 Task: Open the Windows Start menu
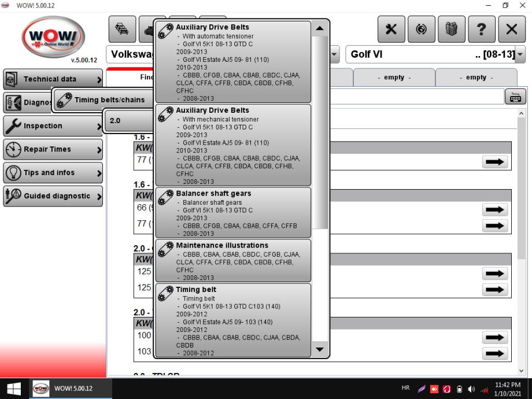click(13, 389)
